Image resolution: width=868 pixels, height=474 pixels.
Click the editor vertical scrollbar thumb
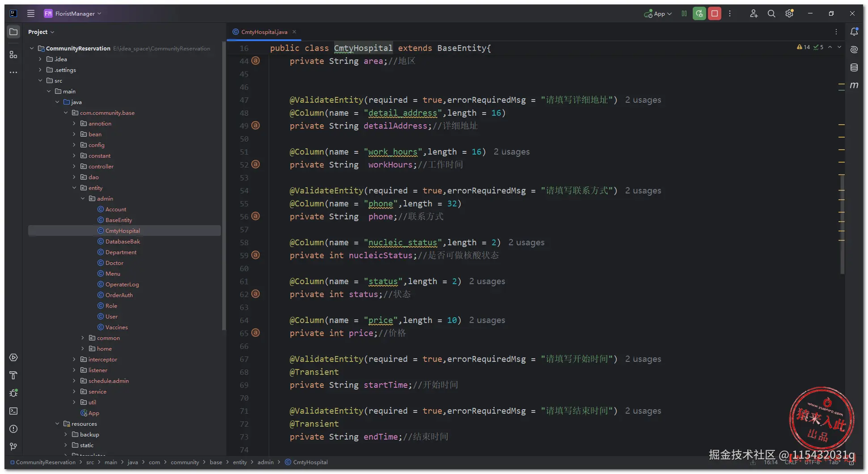point(843,223)
